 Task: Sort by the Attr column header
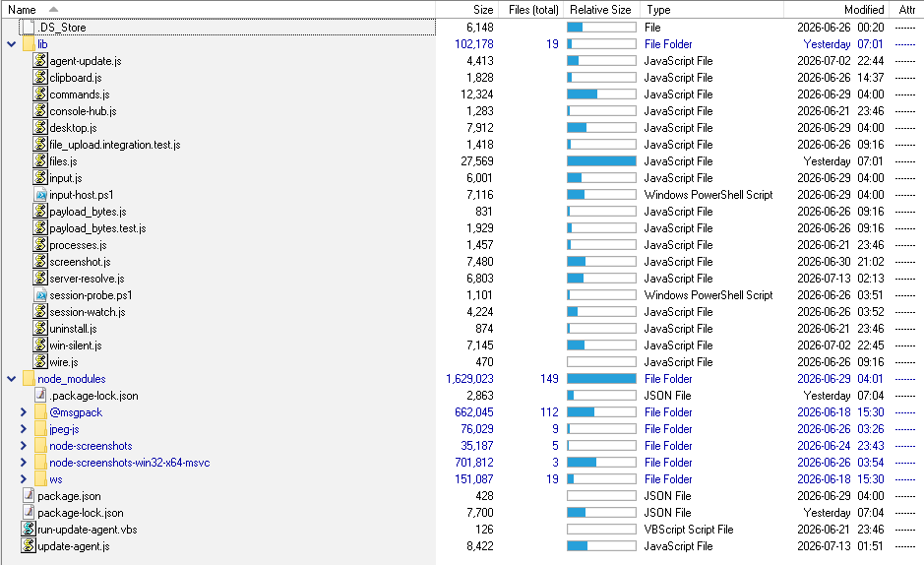point(906,10)
